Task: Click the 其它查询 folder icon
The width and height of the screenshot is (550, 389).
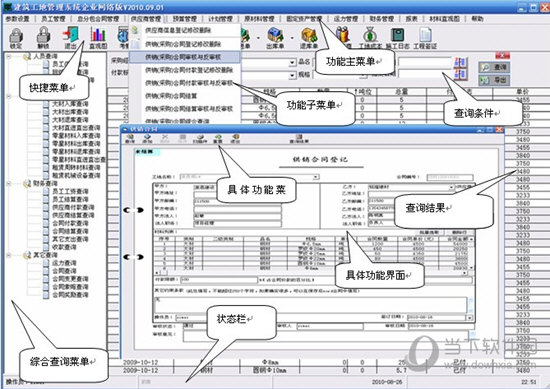Action: 27,255
